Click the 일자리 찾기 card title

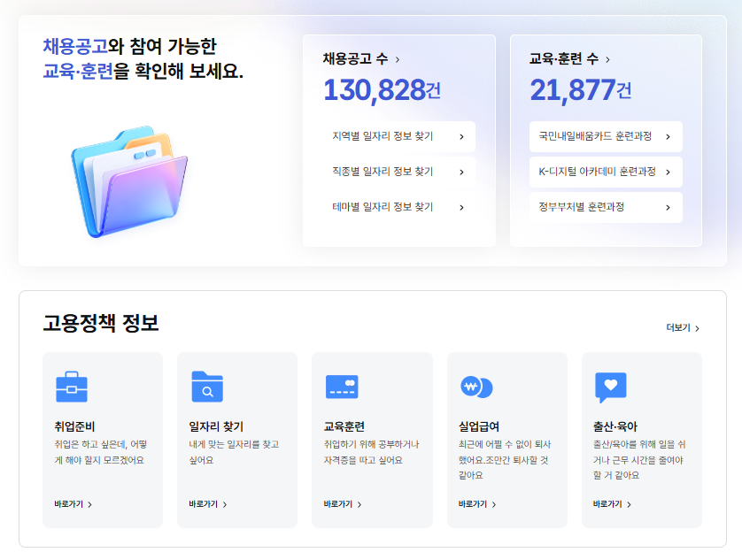(216, 426)
